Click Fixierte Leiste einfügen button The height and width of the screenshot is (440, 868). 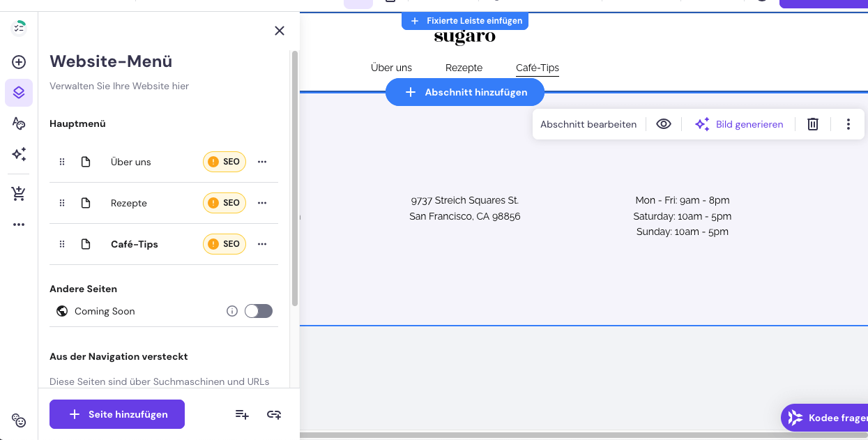point(465,21)
